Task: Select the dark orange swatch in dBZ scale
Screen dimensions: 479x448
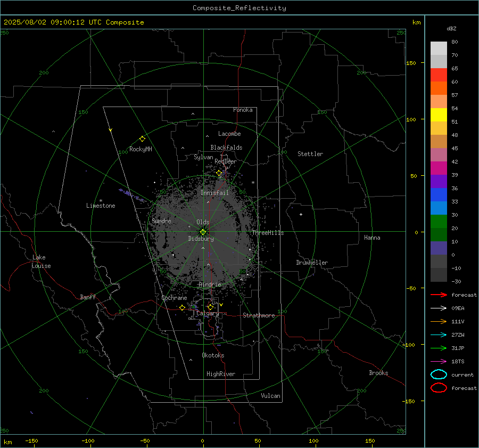Action: click(x=439, y=88)
